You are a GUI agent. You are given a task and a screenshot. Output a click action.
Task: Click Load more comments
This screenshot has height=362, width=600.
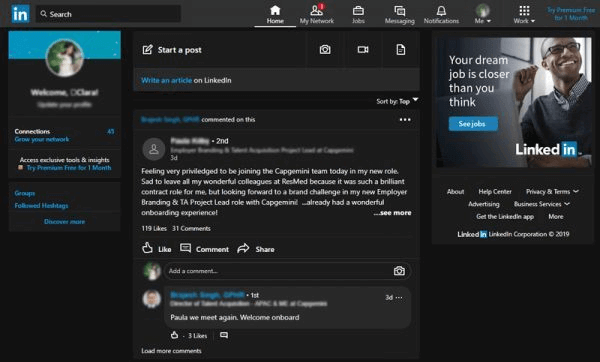(x=171, y=351)
